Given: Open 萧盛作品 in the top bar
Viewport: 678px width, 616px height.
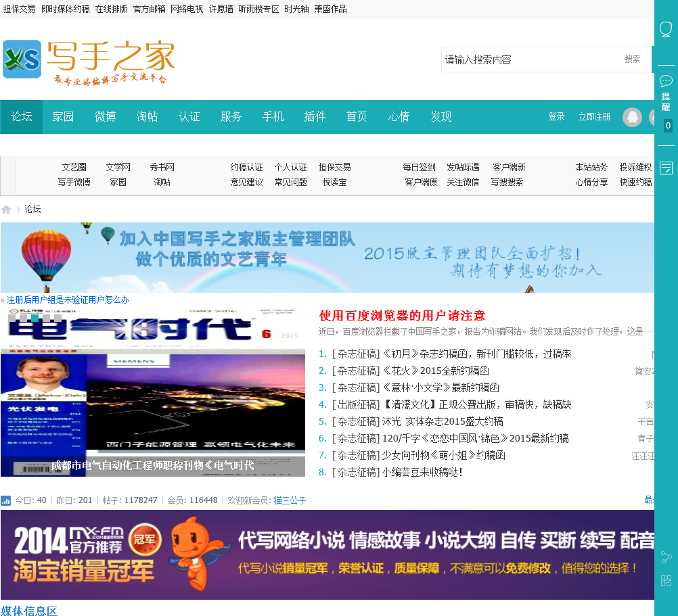Looking at the screenshot, I should 330,9.
